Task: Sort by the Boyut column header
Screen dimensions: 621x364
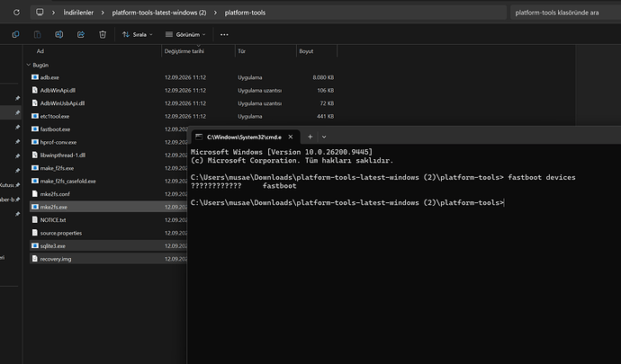Action: click(x=306, y=51)
